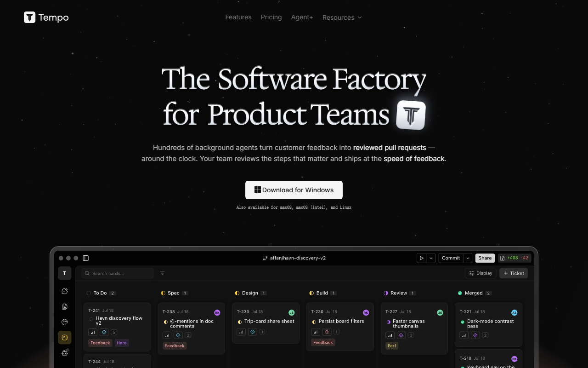588x368 pixels.
Task: Select the highlighted board sidebar icon
Action: [x=64, y=338]
